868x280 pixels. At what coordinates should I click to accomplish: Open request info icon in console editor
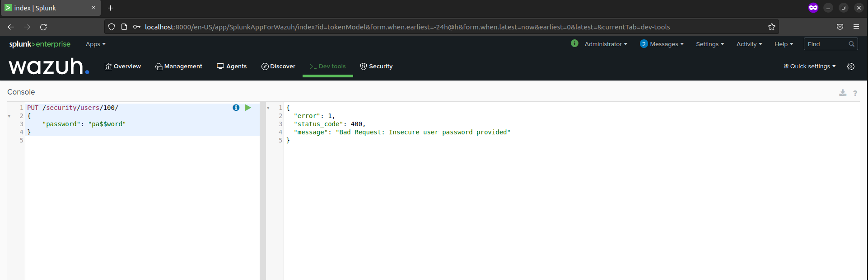236,108
